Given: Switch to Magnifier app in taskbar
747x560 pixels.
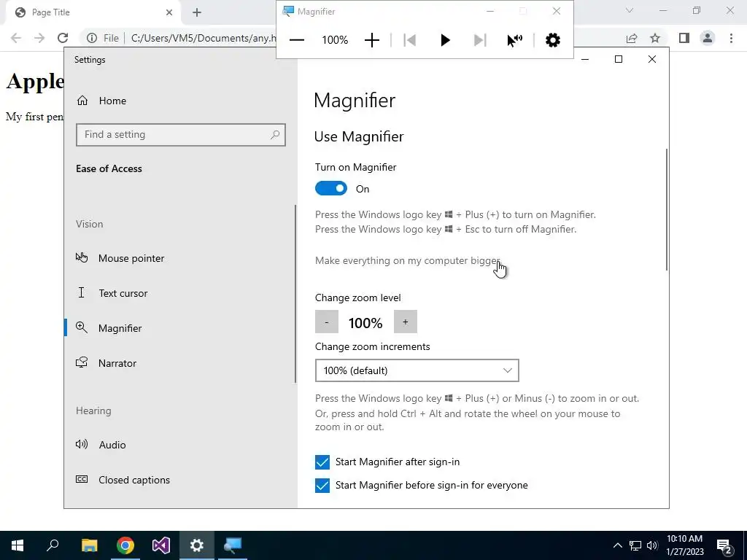Looking at the screenshot, I should click(233, 545).
